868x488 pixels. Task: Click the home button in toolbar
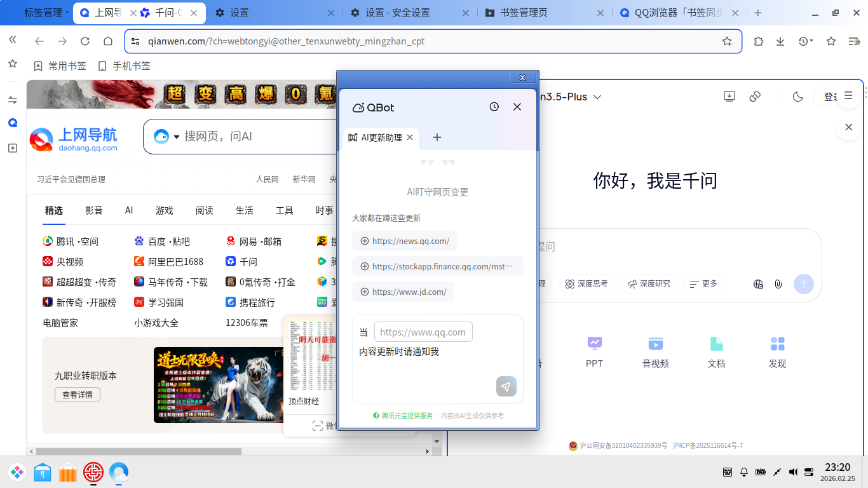click(x=108, y=41)
